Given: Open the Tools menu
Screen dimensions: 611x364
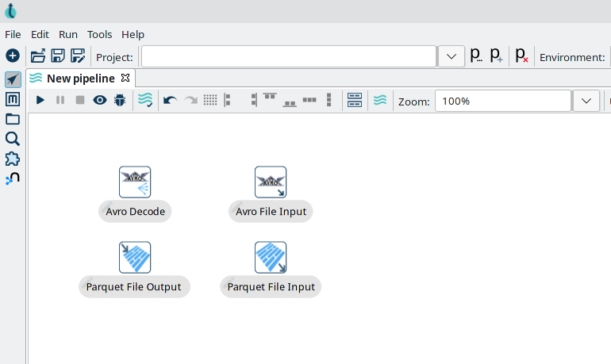Looking at the screenshot, I should 100,34.
